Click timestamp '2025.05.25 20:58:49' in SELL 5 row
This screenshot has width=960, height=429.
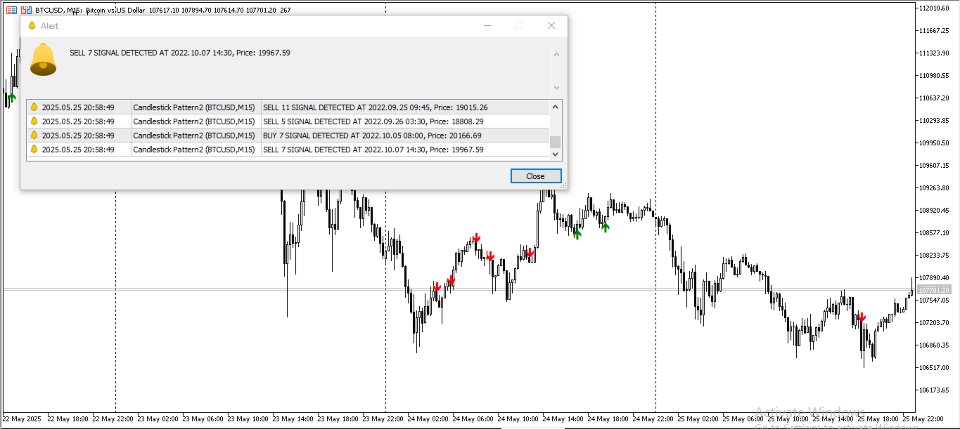[78, 121]
